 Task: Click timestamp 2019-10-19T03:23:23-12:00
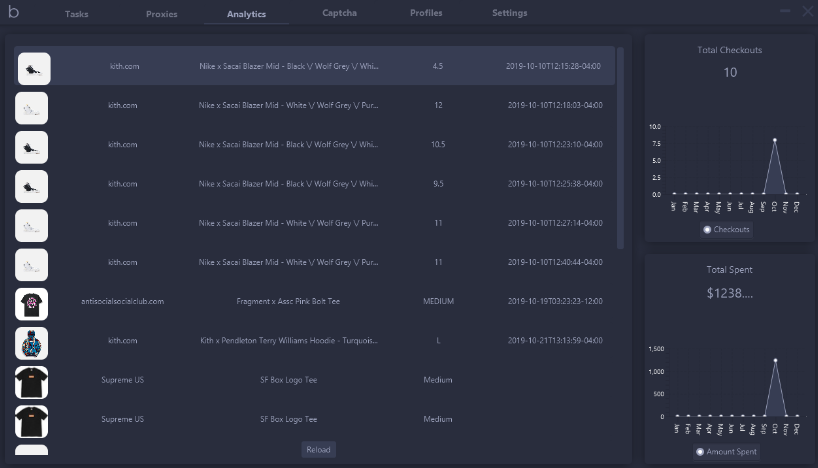[555, 301]
